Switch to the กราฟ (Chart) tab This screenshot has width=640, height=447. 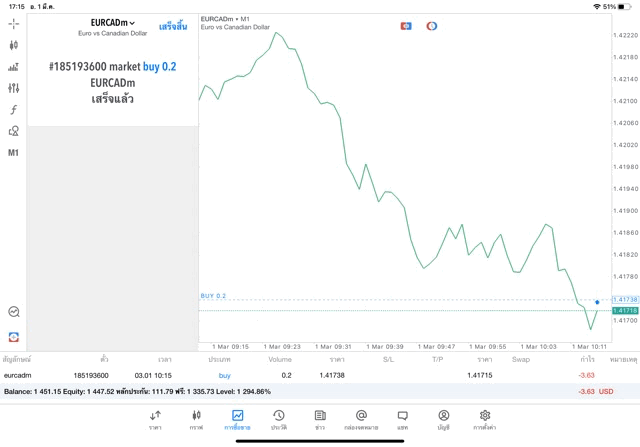coord(196,420)
